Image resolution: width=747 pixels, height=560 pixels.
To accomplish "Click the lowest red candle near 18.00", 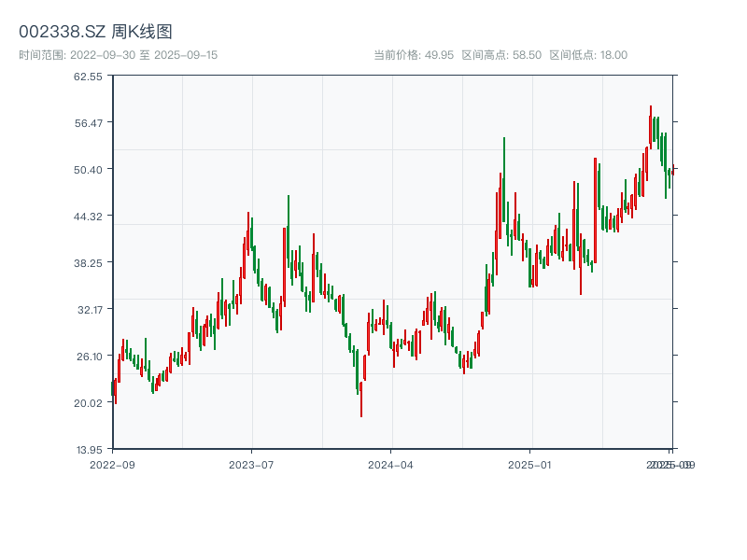I will [x=361, y=399].
